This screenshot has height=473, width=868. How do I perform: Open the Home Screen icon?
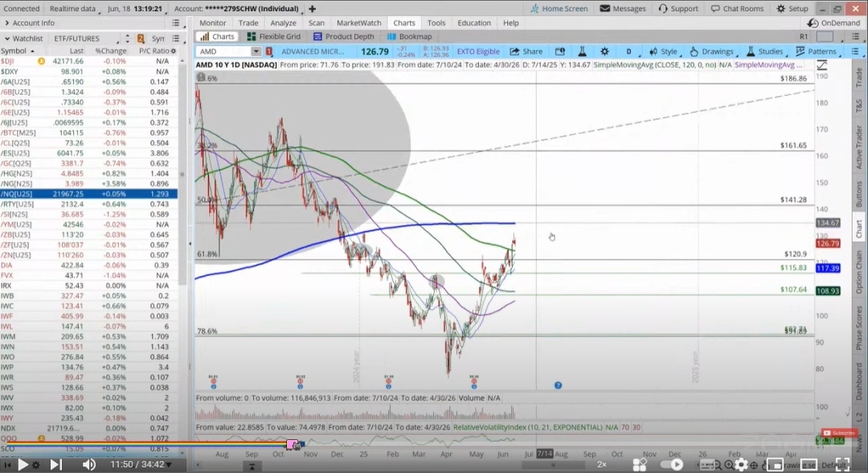coord(534,8)
